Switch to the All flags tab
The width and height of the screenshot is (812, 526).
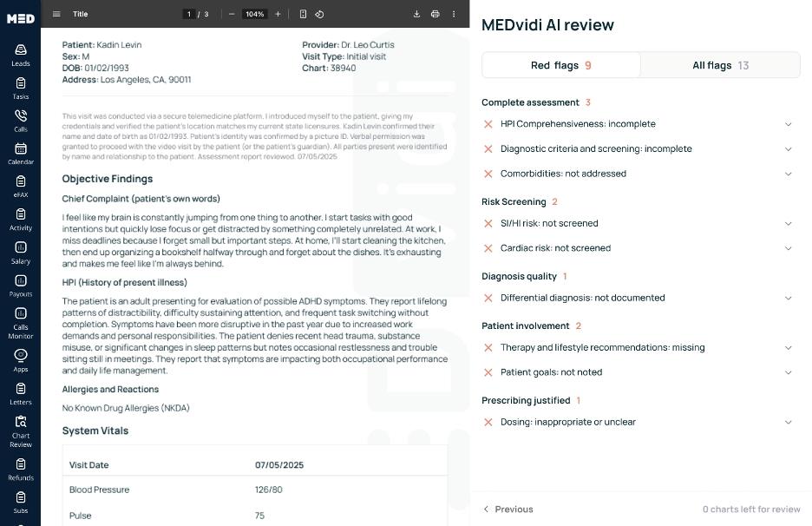720,65
